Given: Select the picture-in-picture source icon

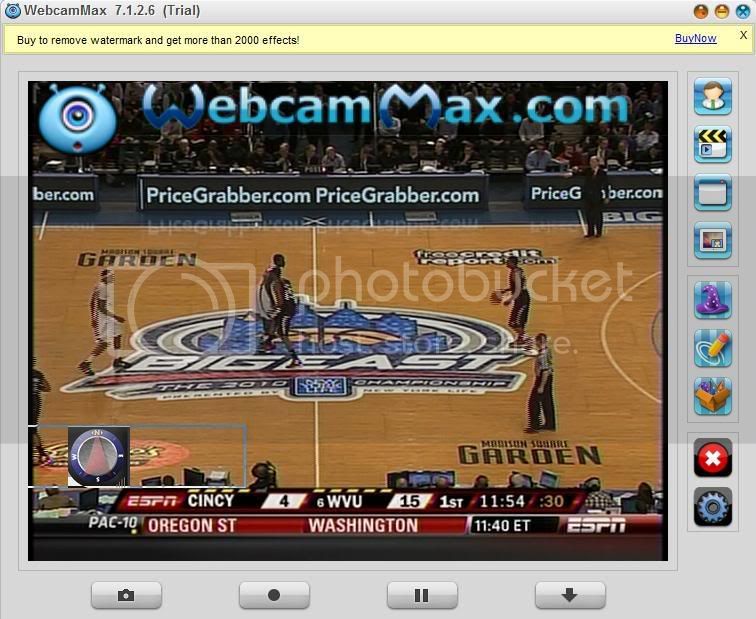Looking at the screenshot, I should click(713, 240).
